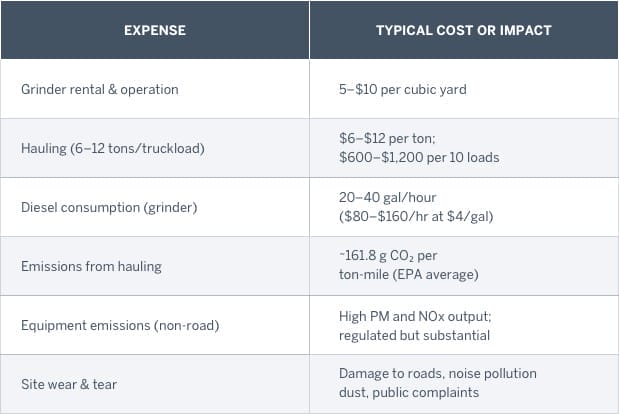Viewport: 619px width, 414px height.
Task: Select the regulated but substantial text
Action: [412, 334]
